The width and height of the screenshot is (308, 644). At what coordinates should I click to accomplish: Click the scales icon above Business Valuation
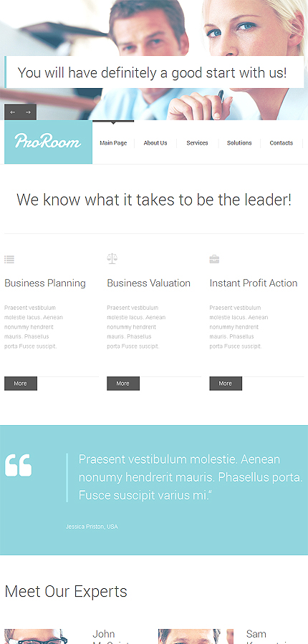[112, 259]
